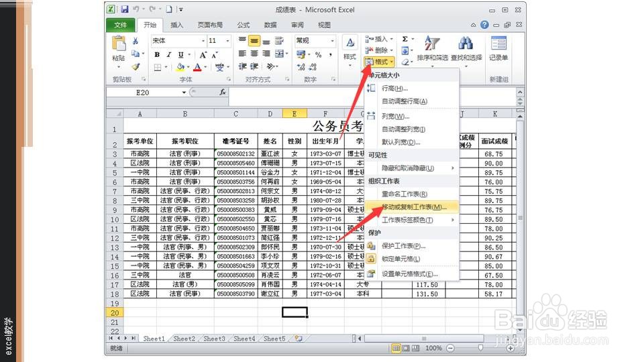644x362 pixels.
Task: Click the Copy icon in clipboard group
Action: pyautogui.click(x=135, y=54)
